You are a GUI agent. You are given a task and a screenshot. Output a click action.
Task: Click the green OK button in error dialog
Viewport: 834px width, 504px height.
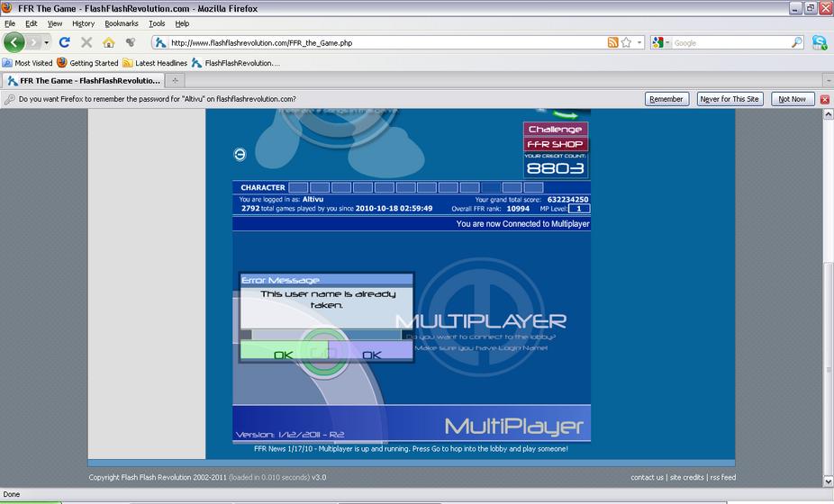pos(284,352)
